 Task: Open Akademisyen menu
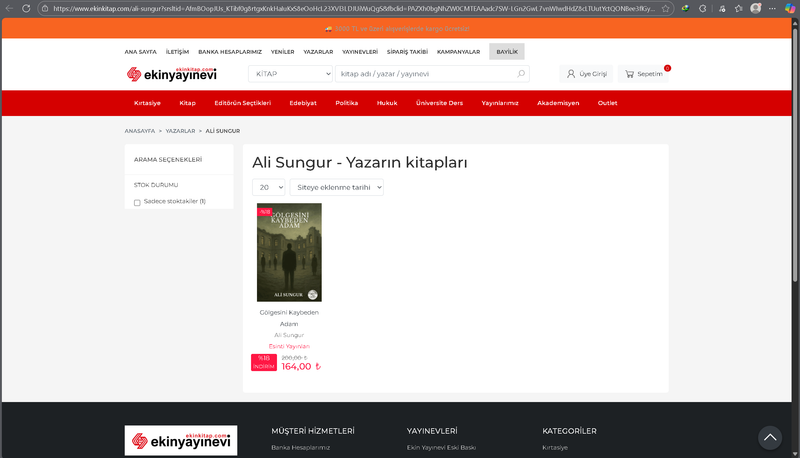click(x=558, y=103)
